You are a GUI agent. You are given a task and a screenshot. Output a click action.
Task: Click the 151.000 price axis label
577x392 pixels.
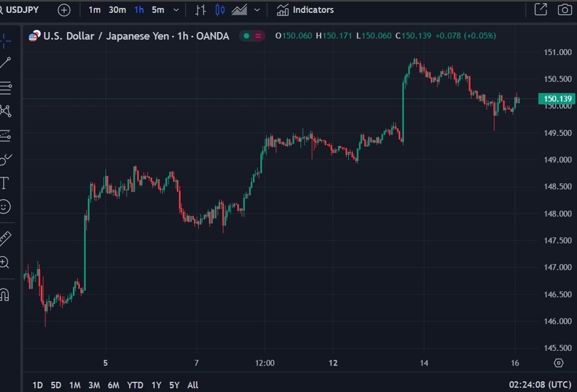coord(558,53)
